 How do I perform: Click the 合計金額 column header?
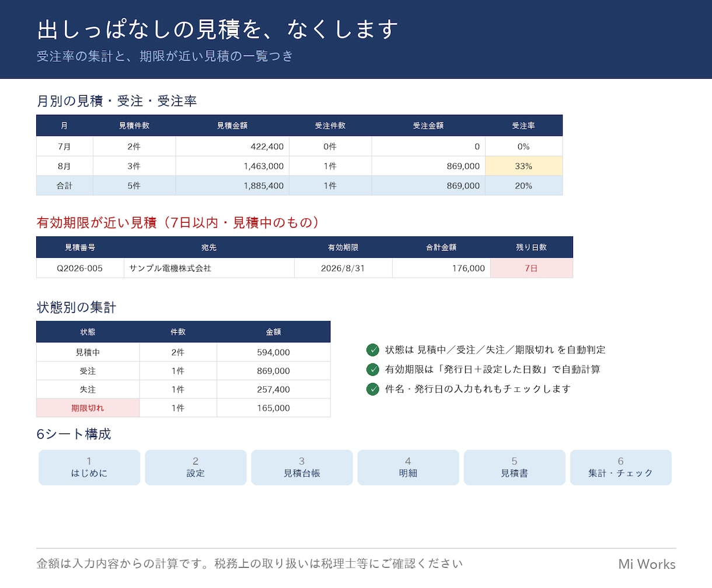(x=441, y=247)
